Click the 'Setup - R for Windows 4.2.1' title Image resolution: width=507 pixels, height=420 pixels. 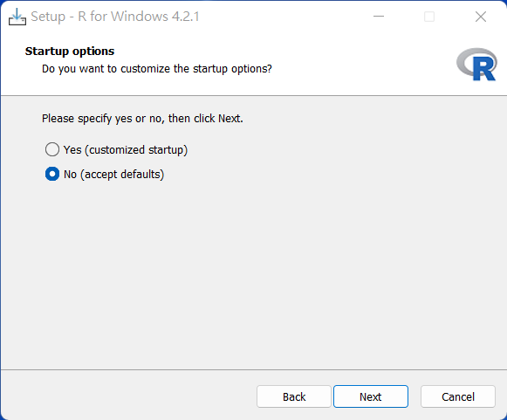(x=115, y=17)
